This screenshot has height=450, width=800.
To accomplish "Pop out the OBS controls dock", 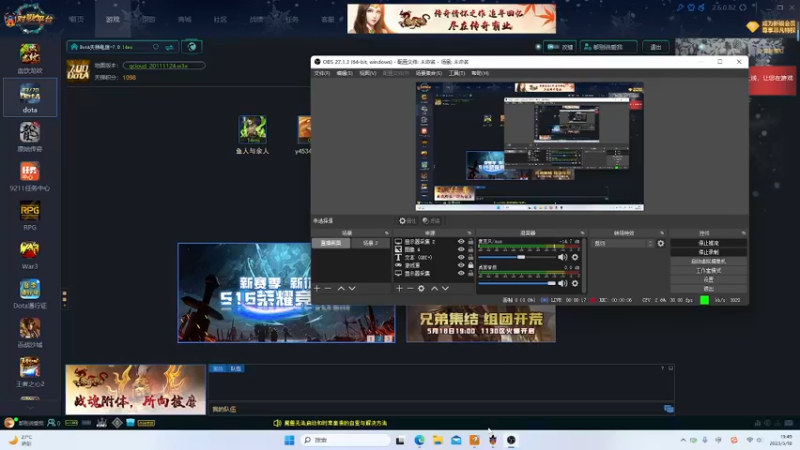I will 743,233.
